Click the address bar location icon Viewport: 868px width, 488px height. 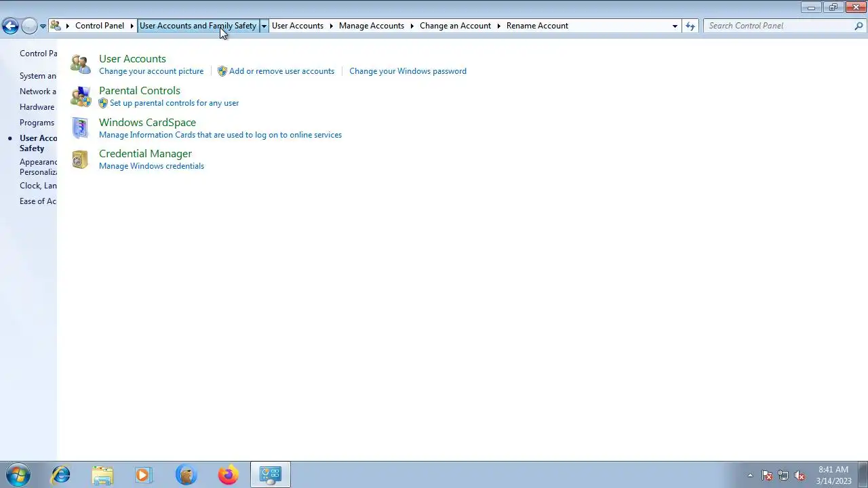pos(56,26)
